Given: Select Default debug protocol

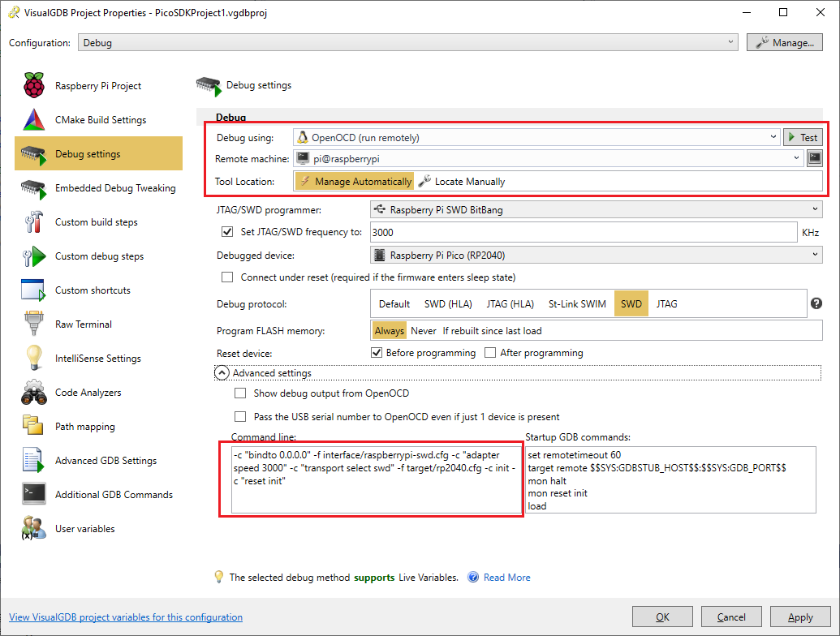Looking at the screenshot, I should coord(394,304).
